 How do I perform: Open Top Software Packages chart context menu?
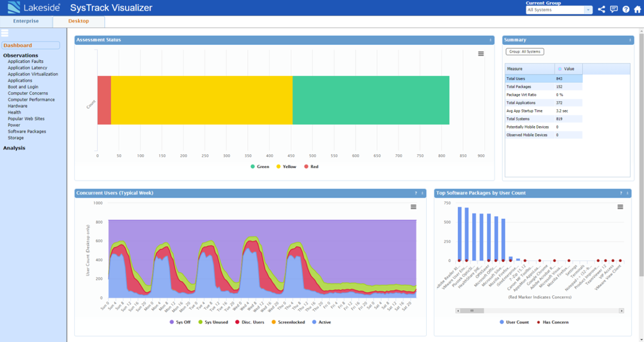click(x=620, y=207)
